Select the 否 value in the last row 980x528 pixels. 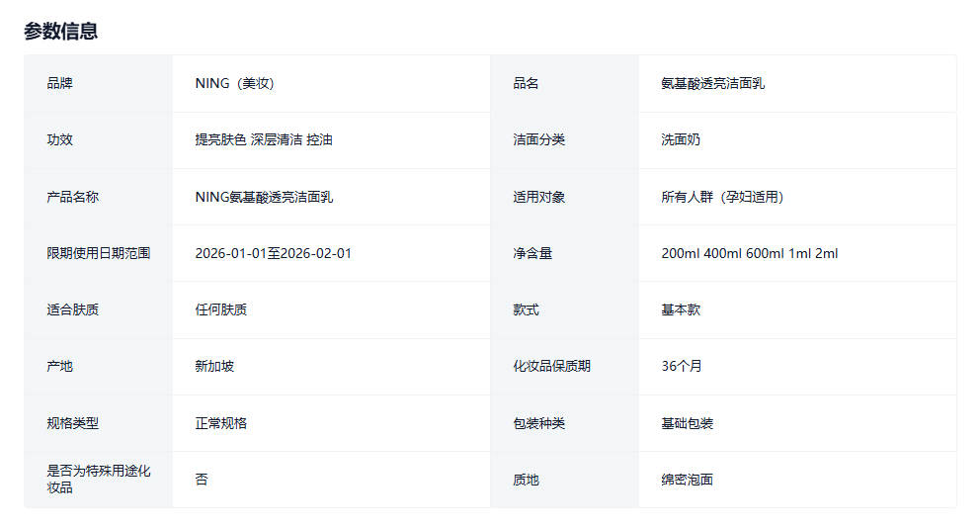202,480
